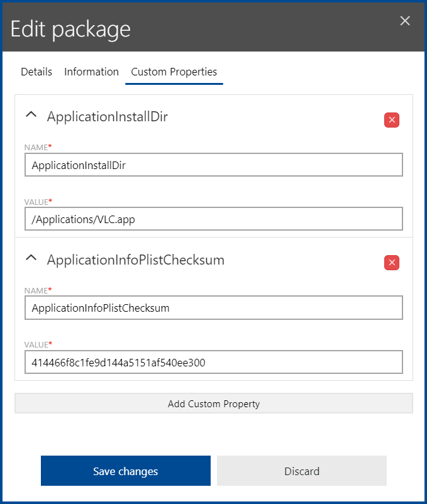Click the NAME label under ApplicationInstallDir heading
The height and width of the screenshot is (504, 427).
click(37, 147)
